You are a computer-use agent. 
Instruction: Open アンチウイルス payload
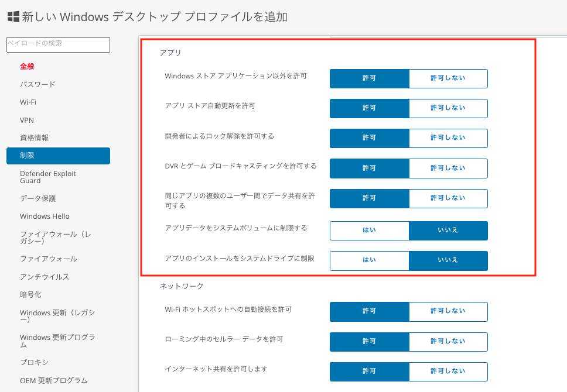45,277
